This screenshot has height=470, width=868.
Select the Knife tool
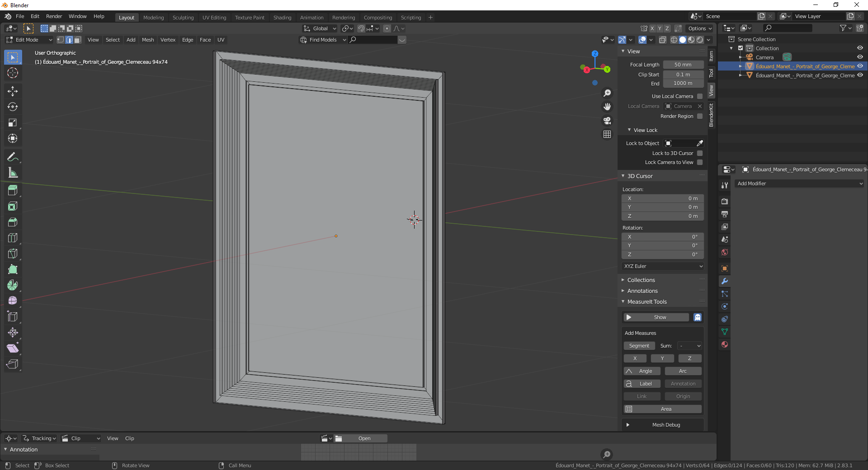[13, 254]
